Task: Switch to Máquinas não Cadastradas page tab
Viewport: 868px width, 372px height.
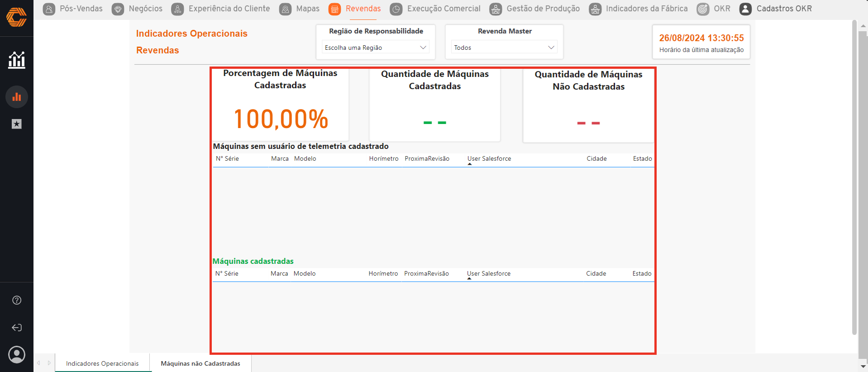Action: click(200, 363)
